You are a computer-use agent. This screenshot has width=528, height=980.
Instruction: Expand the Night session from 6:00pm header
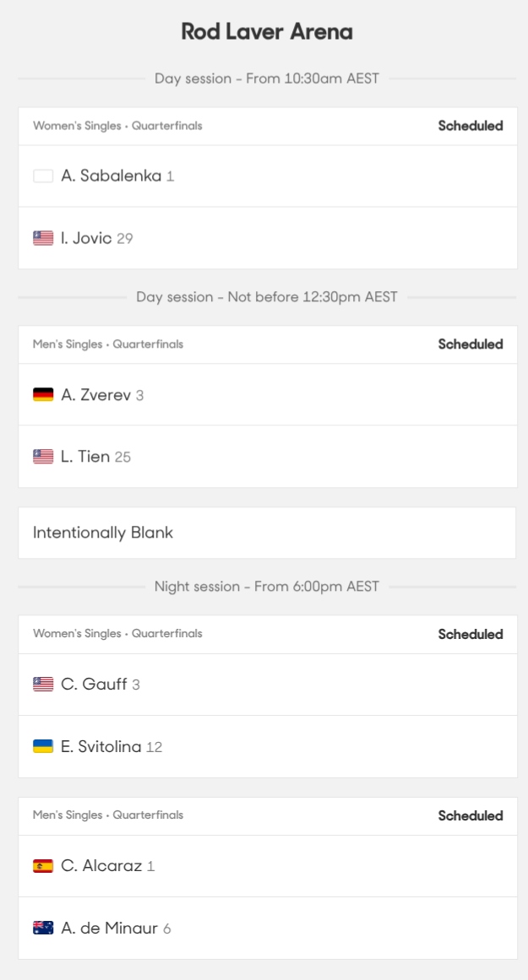(x=264, y=586)
